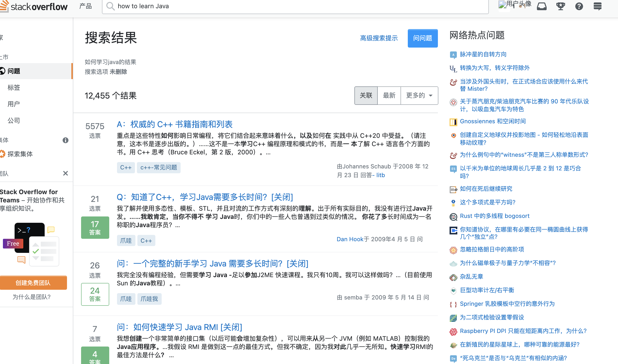Open the Stack Exchange sites menu icon
618x364 pixels.
pos(597,6)
